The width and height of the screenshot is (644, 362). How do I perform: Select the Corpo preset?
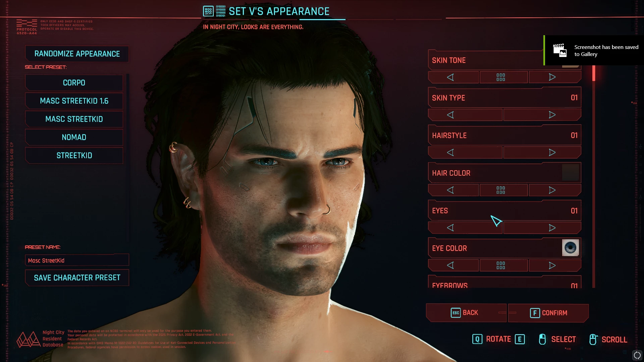[x=74, y=83]
